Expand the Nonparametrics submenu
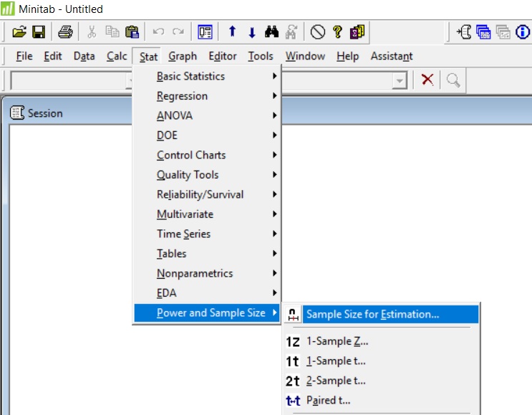 (x=207, y=273)
